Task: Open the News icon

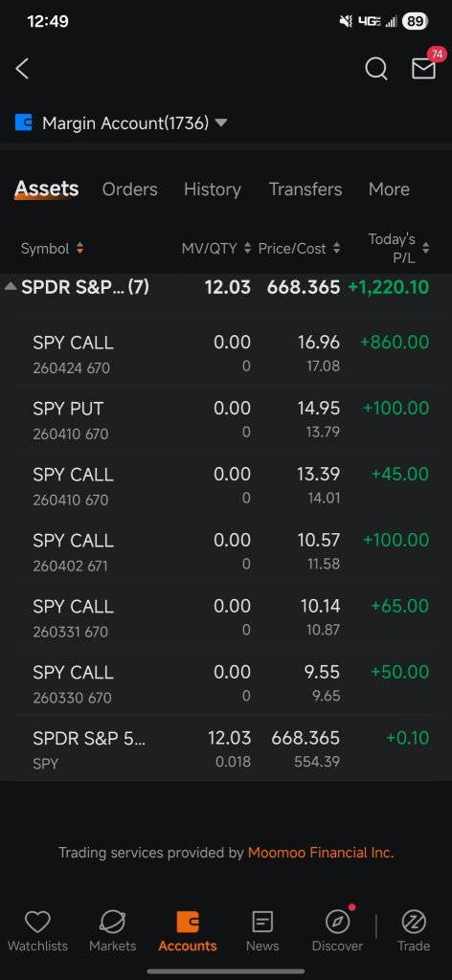Action: [262, 922]
